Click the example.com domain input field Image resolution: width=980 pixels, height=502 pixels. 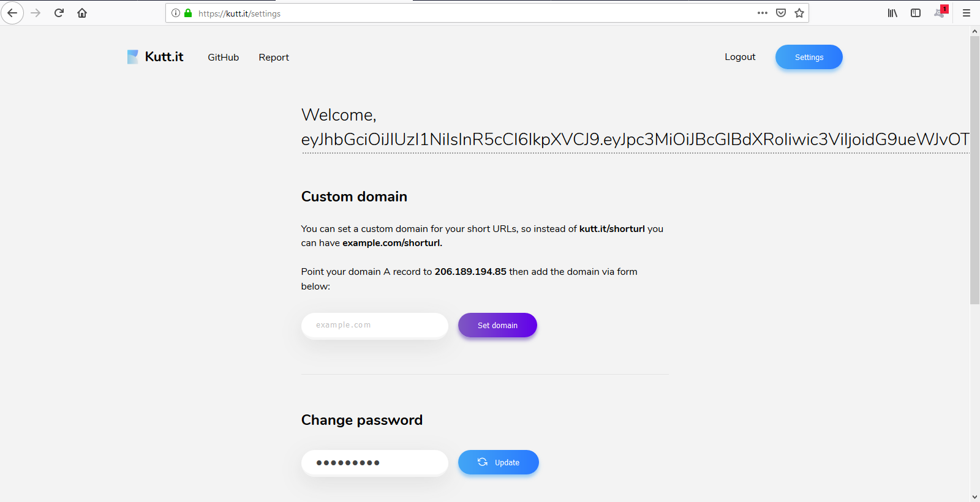coord(374,325)
